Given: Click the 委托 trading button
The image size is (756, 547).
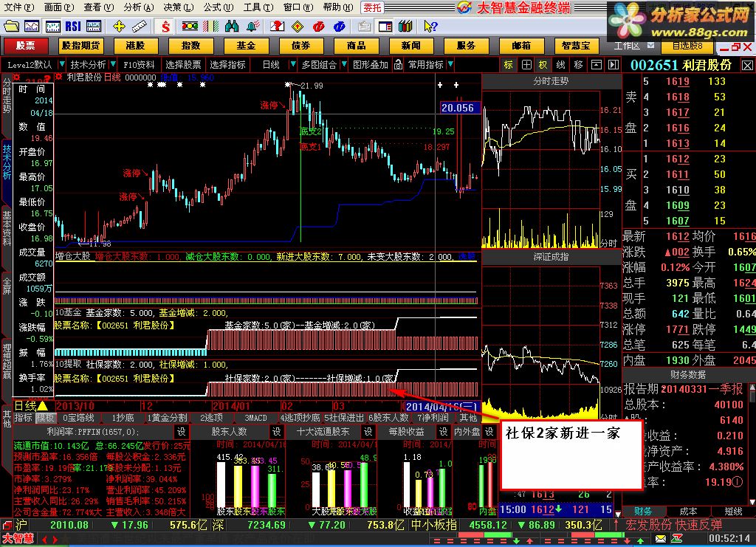Looking at the screenshot, I should coord(373,7).
